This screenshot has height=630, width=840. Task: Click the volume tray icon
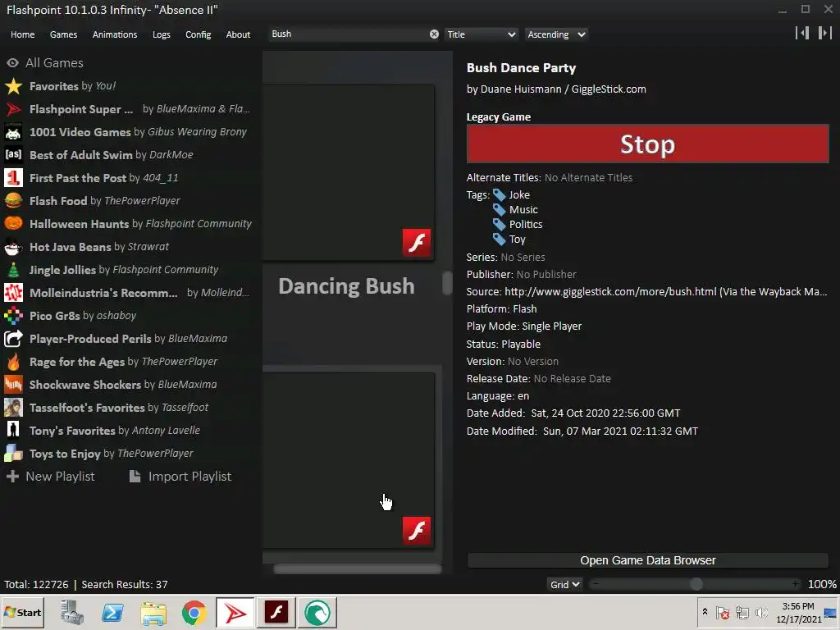coord(761,612)
